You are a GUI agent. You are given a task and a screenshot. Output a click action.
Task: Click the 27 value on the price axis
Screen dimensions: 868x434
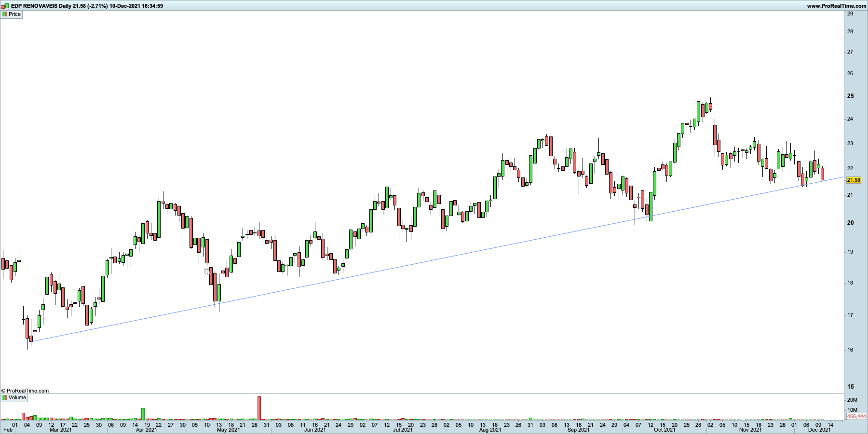point(850,52)
